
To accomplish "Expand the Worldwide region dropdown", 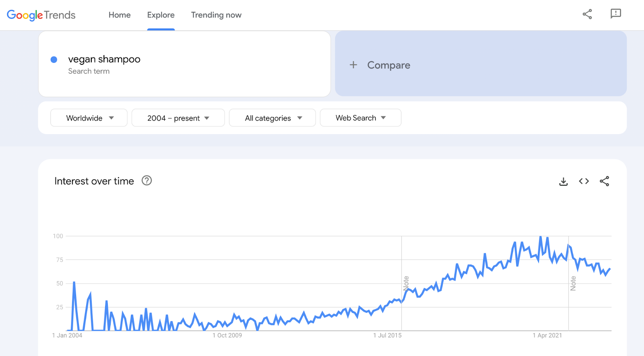I will [x=89, y=118].
